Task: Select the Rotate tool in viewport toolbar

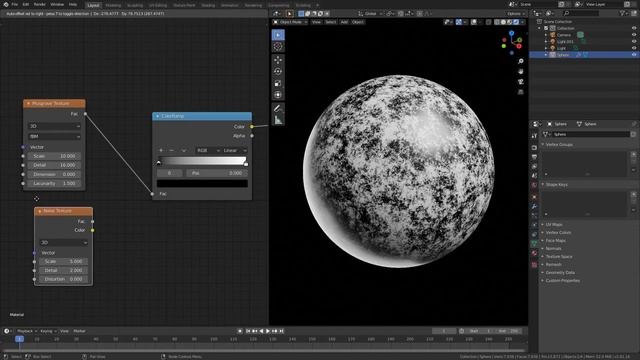Action: pyautogui.click(x=278, y=71)
